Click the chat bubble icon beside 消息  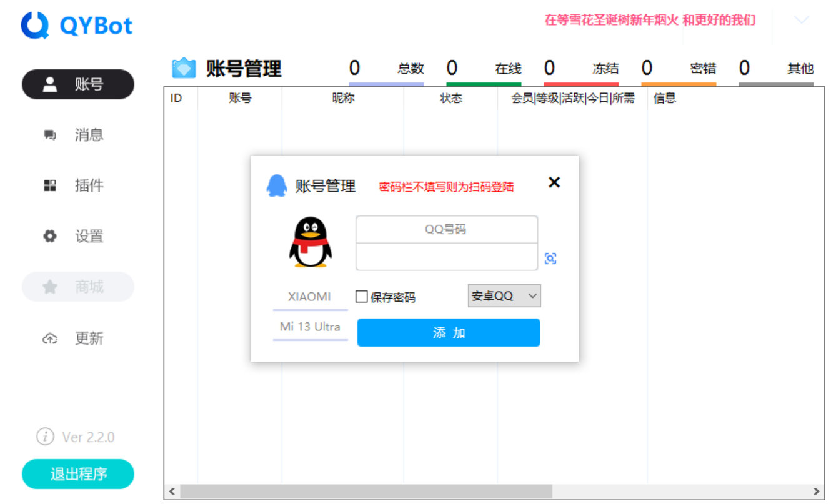point(49,135)
